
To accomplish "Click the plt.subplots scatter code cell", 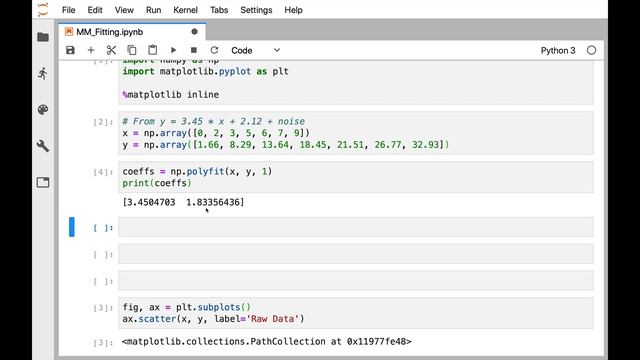I will (356, 313).
